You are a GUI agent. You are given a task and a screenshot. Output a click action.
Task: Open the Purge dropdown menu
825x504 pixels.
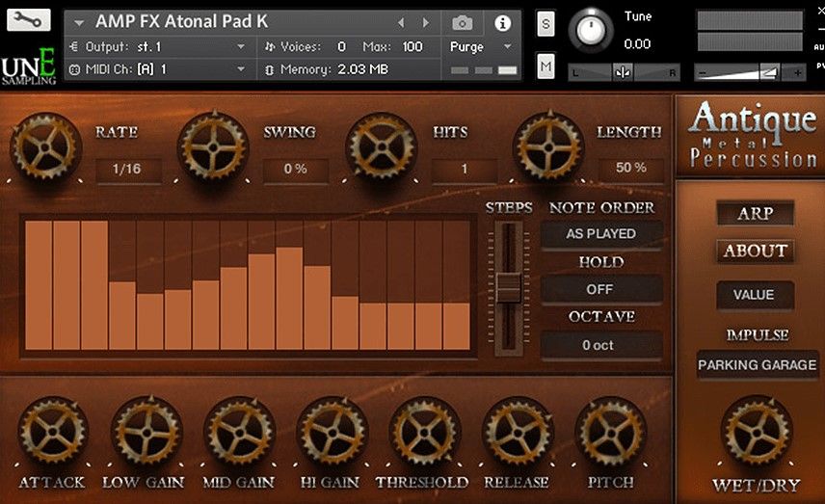coord(480,47)
